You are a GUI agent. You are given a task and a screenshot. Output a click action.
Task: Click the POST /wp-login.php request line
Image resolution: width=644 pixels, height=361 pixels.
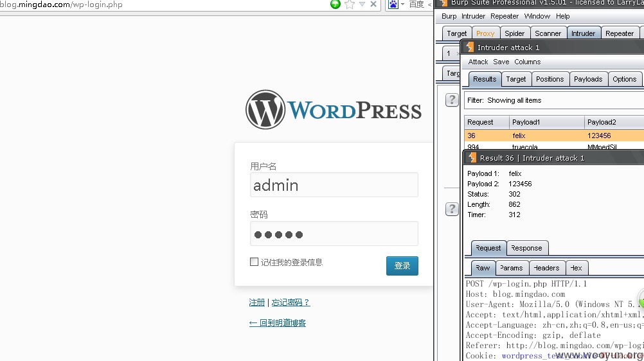pos(526,284)
